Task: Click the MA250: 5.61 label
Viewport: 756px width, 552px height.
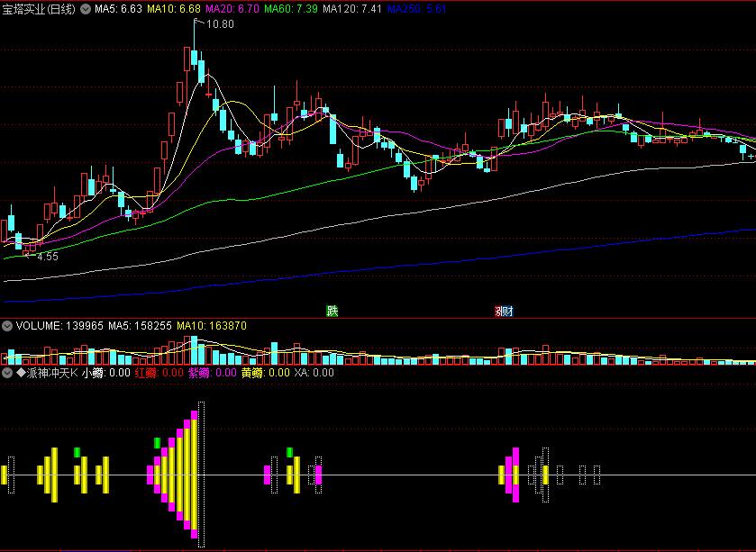Action: coord(417,9)
